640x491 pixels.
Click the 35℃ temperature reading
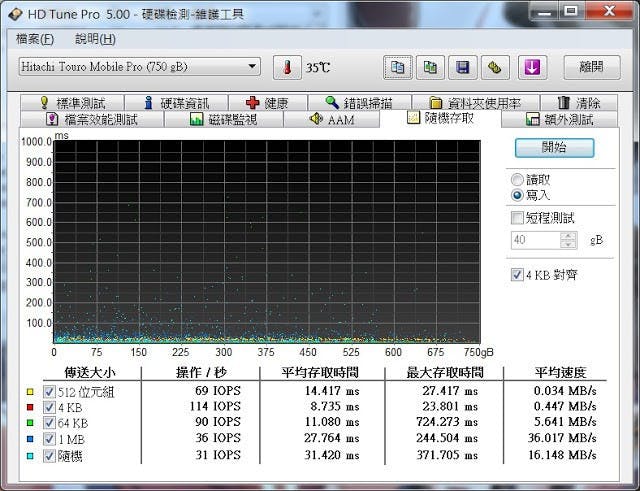[x=318, y=67]
